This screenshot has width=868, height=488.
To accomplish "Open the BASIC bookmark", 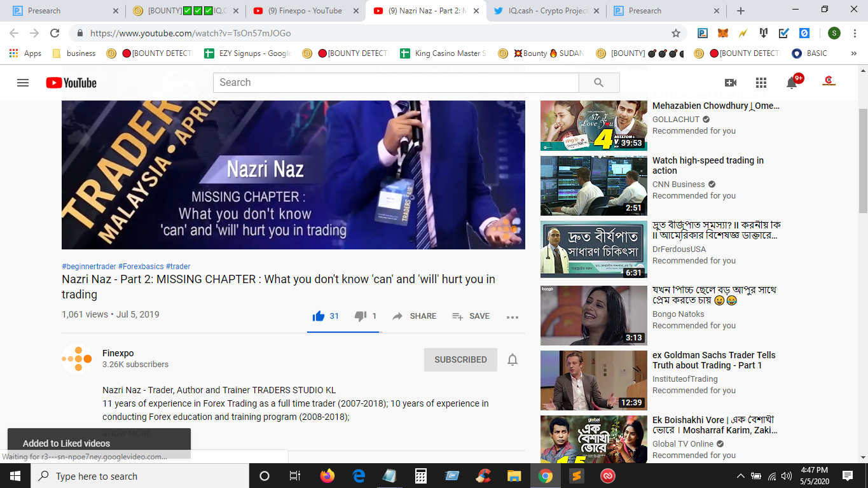I will (809, 53).
